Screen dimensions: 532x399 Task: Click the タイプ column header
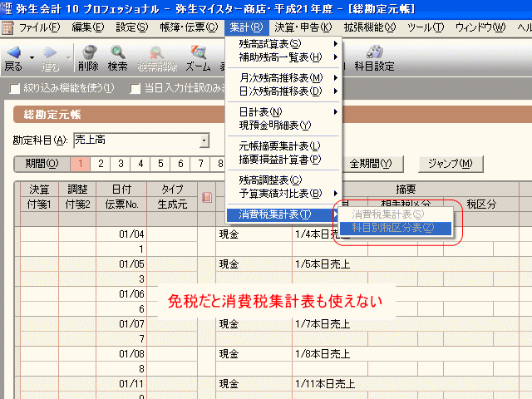coord(172,189)
